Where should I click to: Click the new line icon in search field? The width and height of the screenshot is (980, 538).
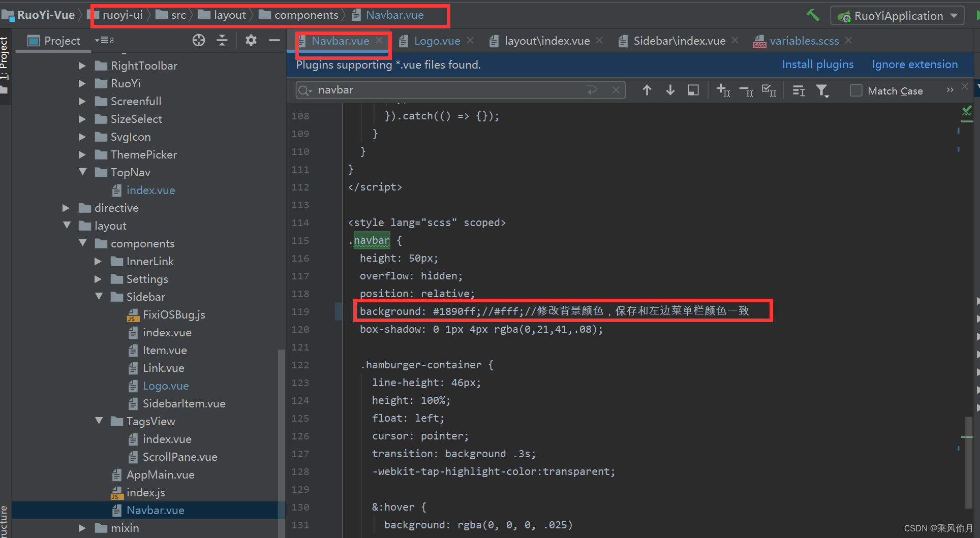(591, 90)
